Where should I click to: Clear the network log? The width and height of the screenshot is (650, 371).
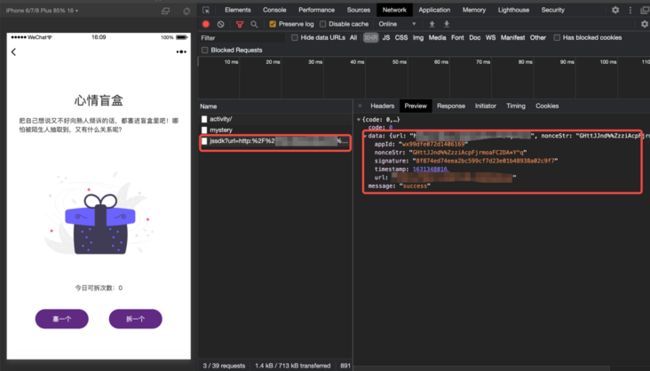[221, 24]
